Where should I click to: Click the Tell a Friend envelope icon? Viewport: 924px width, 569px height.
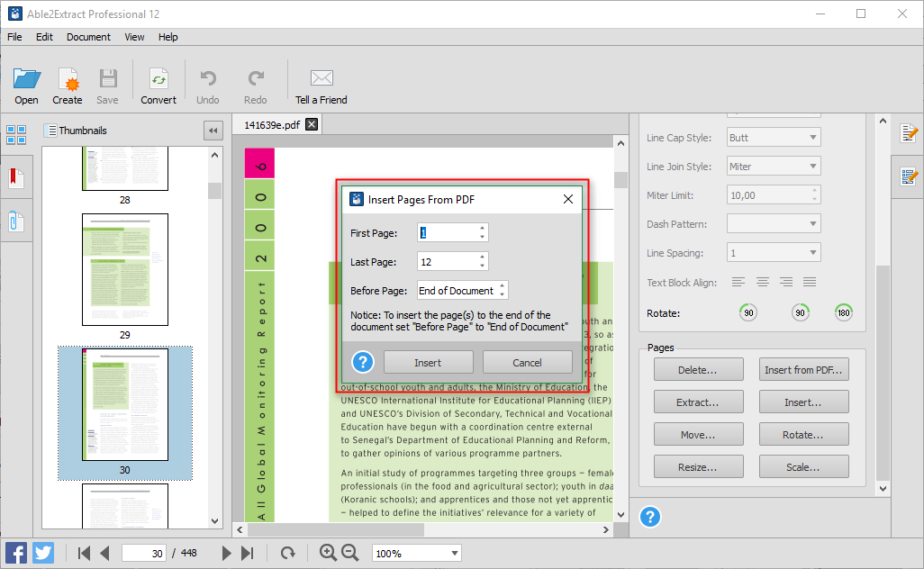(322, 77)
